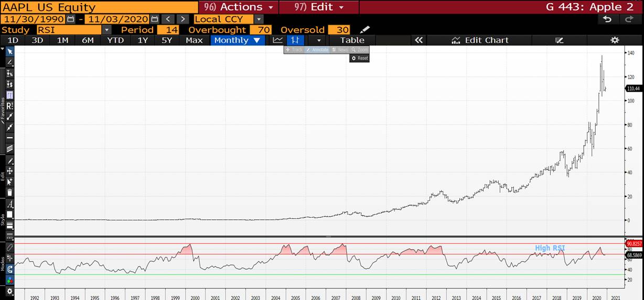644x300 pixels.
Task: Open chart type dropdown arrow next to bar icon
Action: tap(318, 40)
